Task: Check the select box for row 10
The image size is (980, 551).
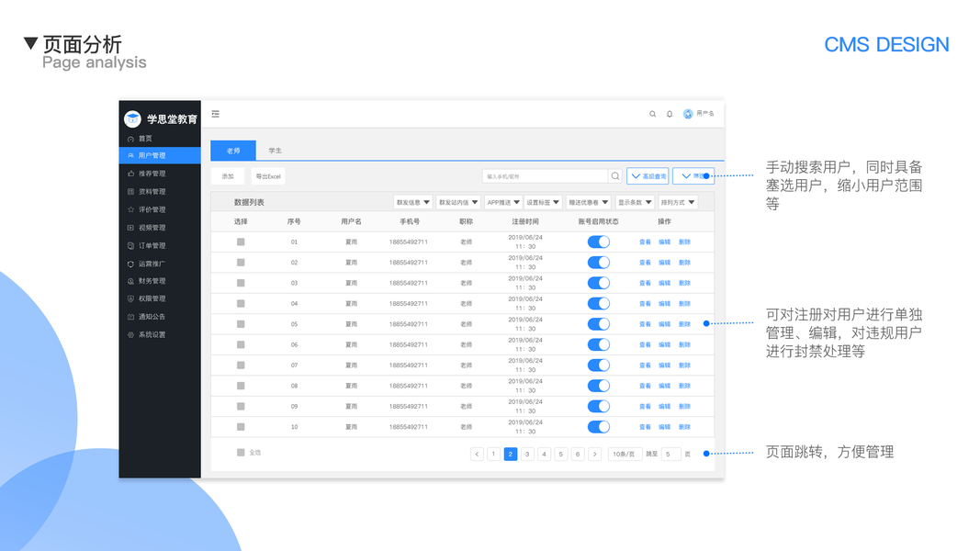Action: [241, 427]
